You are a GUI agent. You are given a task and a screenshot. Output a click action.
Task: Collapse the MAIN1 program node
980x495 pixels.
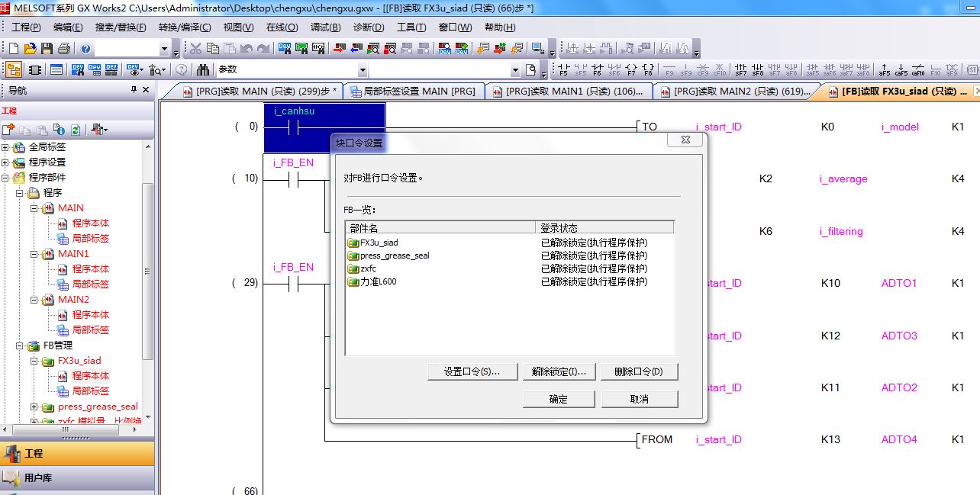click(x=34, y=254)
